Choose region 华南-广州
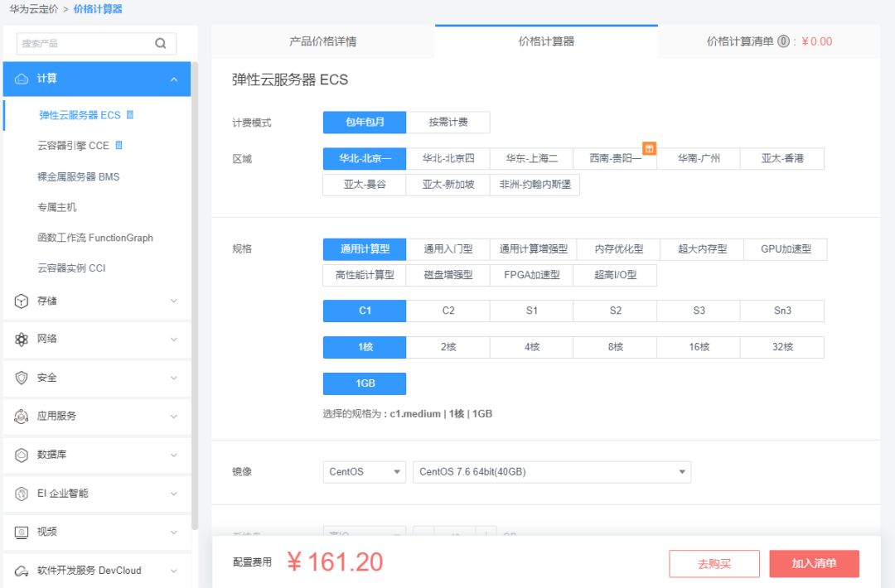Viewport: 895px width, 588px height. (x=699, y=158)
